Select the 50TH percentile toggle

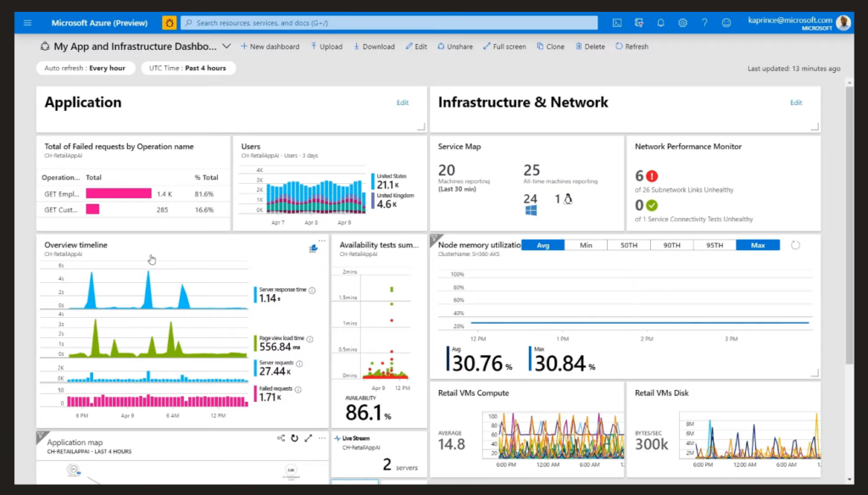629,245
